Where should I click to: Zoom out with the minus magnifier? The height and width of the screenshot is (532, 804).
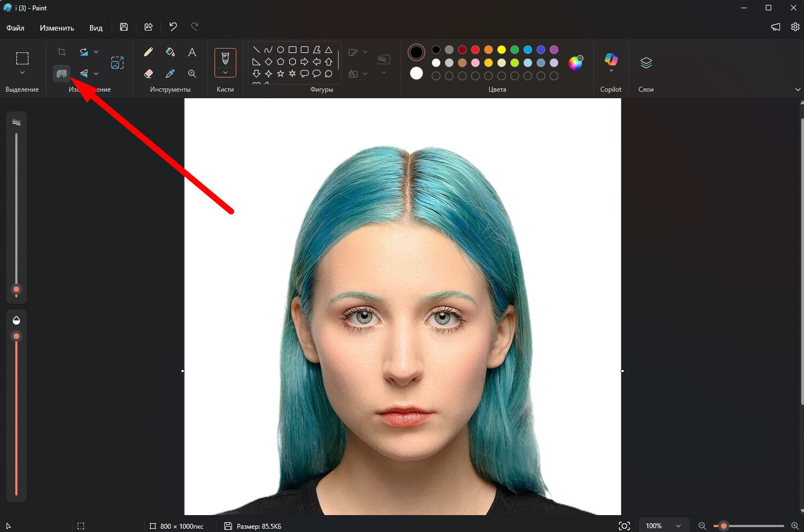[x=702, y=526]
